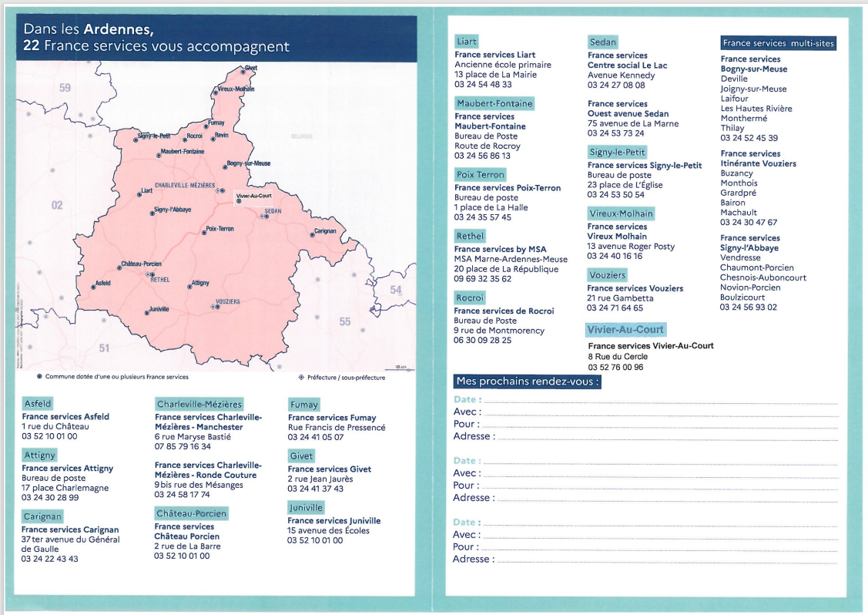
Task: Click phone number 03 52 76 00 96
Action: point(615,368)
